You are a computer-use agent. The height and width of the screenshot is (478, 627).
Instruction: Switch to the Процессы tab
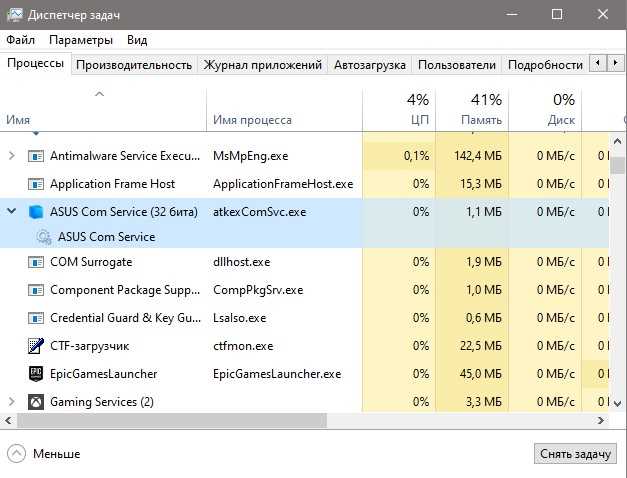tap(36, 64)
